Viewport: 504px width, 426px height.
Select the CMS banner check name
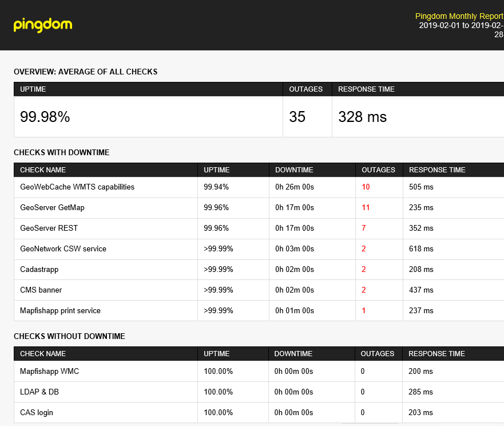[x=41, y=290]
